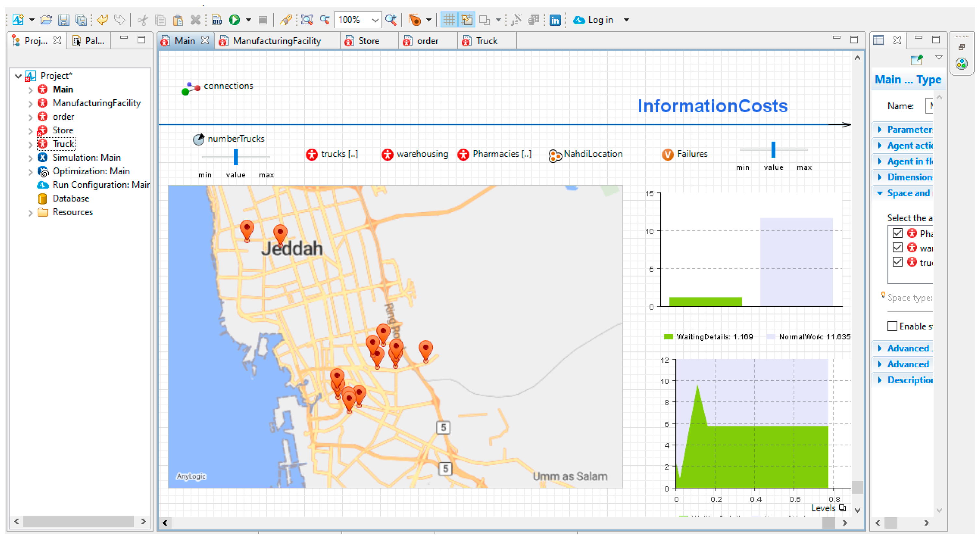Image resolution: width=980 pixels, height=539 pixels.
Task: Click the Name input field in properties
Action: click(929, 106)
